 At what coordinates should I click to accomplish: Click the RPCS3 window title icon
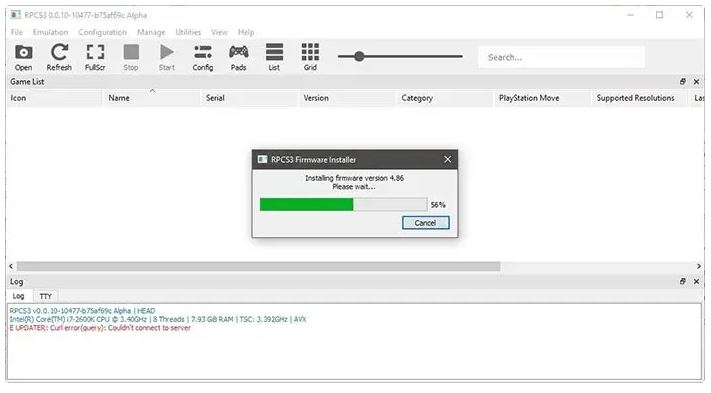pos(16,15)
